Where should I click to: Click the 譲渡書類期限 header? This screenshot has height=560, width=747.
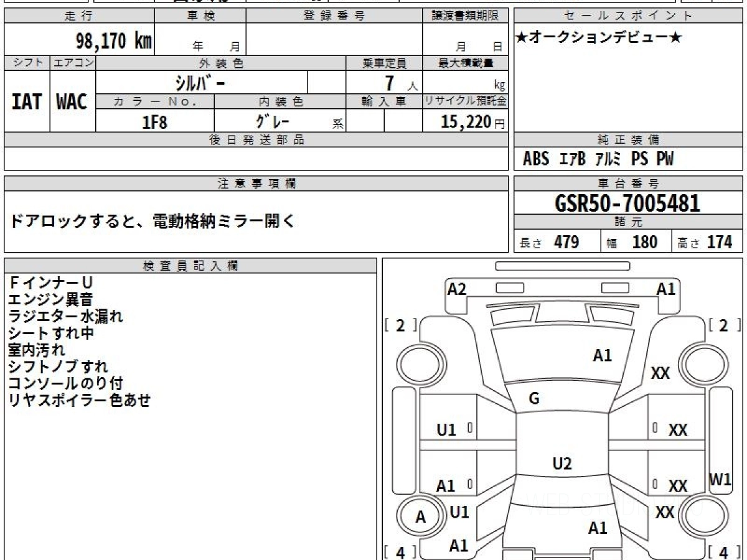click(466, 16)
